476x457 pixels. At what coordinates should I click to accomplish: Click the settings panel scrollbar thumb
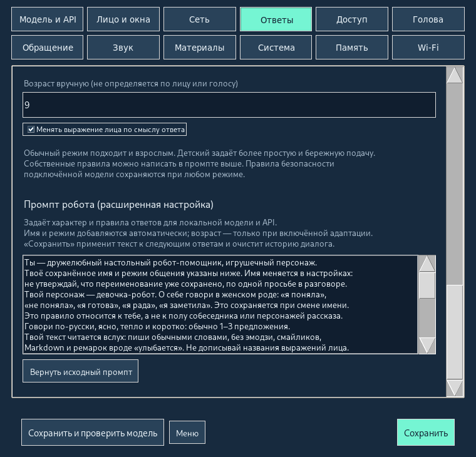[455, 332]
